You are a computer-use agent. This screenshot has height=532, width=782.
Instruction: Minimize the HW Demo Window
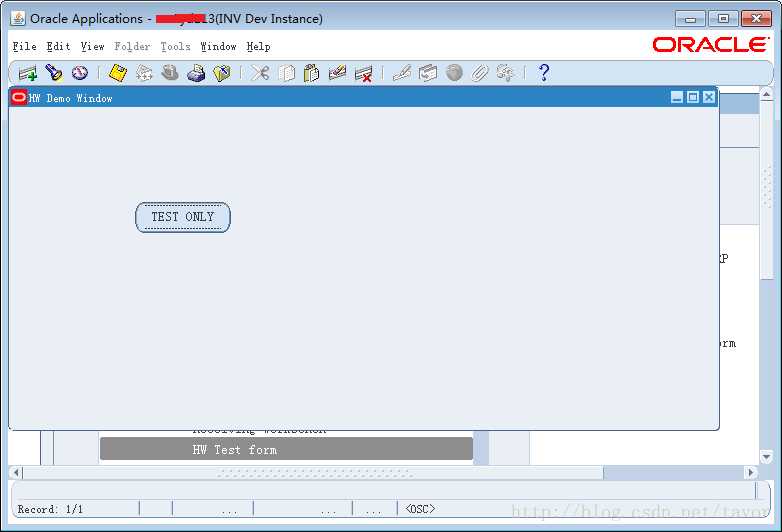coord(677,97)
